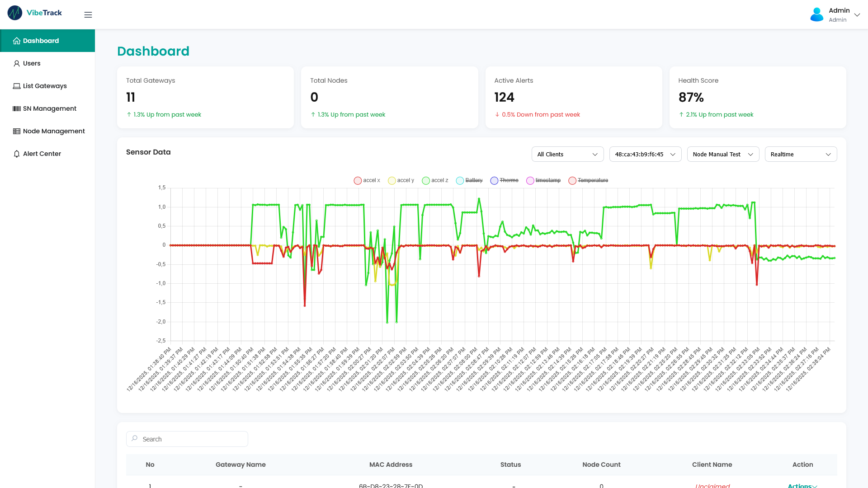Viewport: 868px width, 488px height.
Task: Click the gateway Search input field
Action: coord(187,439)
